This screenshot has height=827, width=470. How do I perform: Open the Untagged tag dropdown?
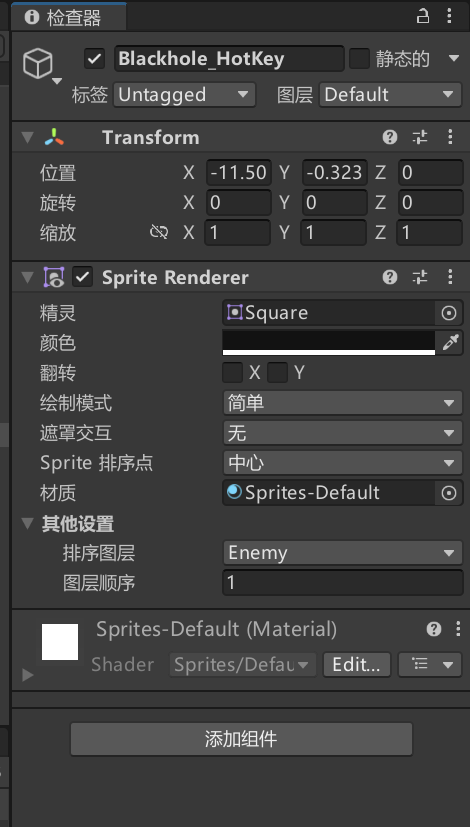(185, 95)
